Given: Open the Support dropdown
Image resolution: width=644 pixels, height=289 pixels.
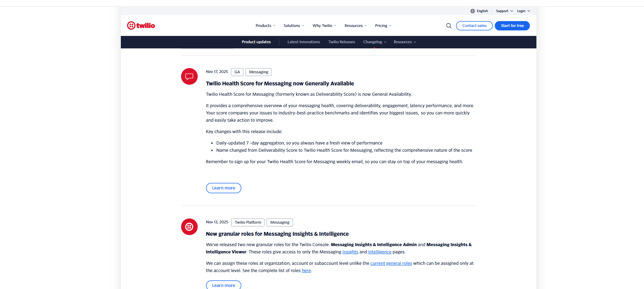Looking at the screenshot, I should [504, 11].
